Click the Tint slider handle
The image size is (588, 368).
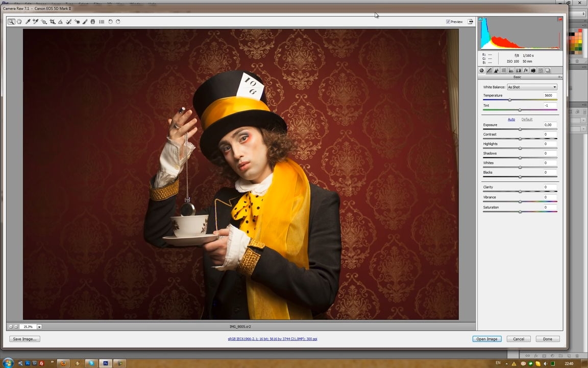click(x=520, y=110)
